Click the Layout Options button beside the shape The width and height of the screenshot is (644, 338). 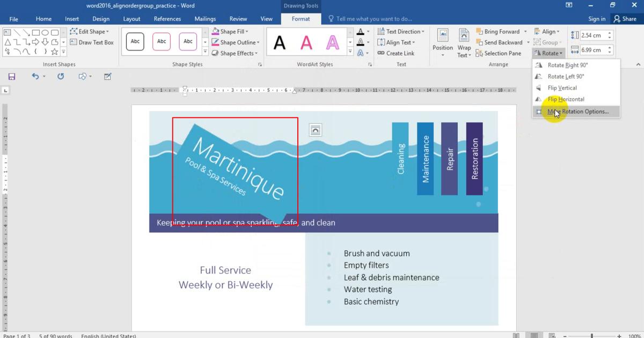(316, 129)
